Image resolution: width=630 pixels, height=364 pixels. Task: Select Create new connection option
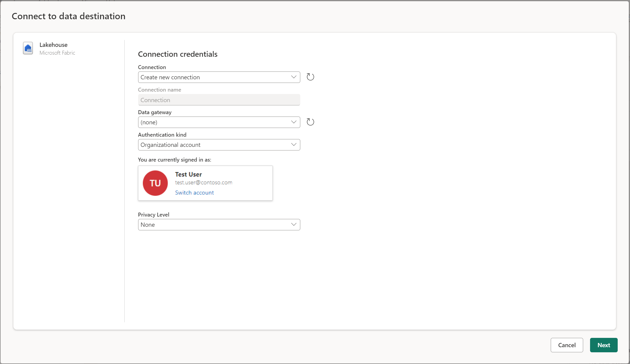coord(219,77)
